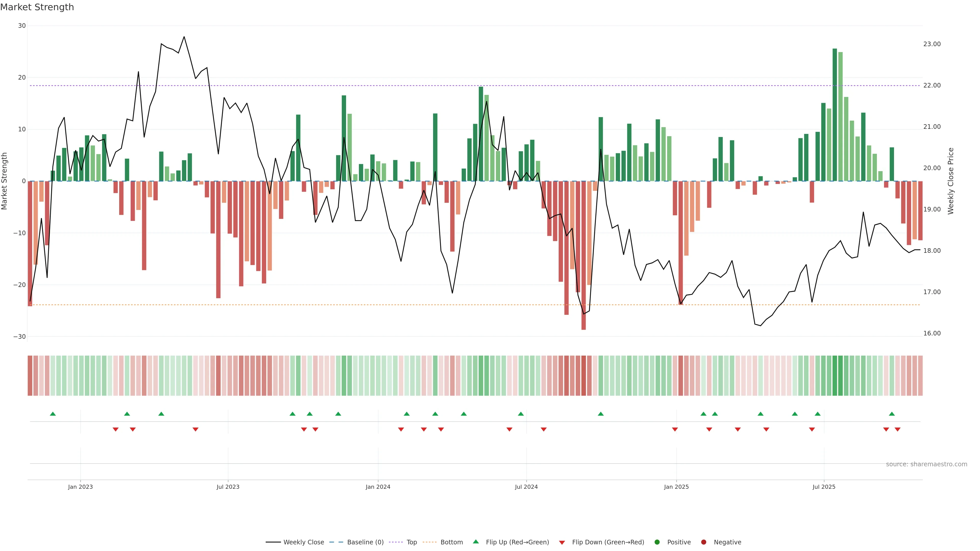The height and width of the screenshot is (551, 980).
Task: Click the source: sharemaestro.com text
Action: pyautogui.click(x=926, y=464)
